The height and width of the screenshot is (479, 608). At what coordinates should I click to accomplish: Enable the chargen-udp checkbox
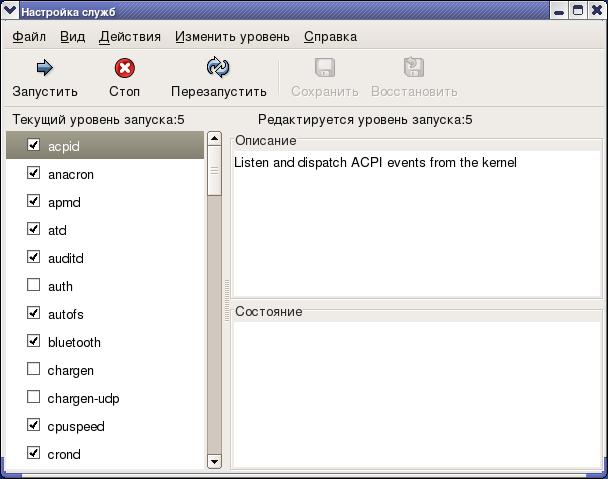click(33, 396)
